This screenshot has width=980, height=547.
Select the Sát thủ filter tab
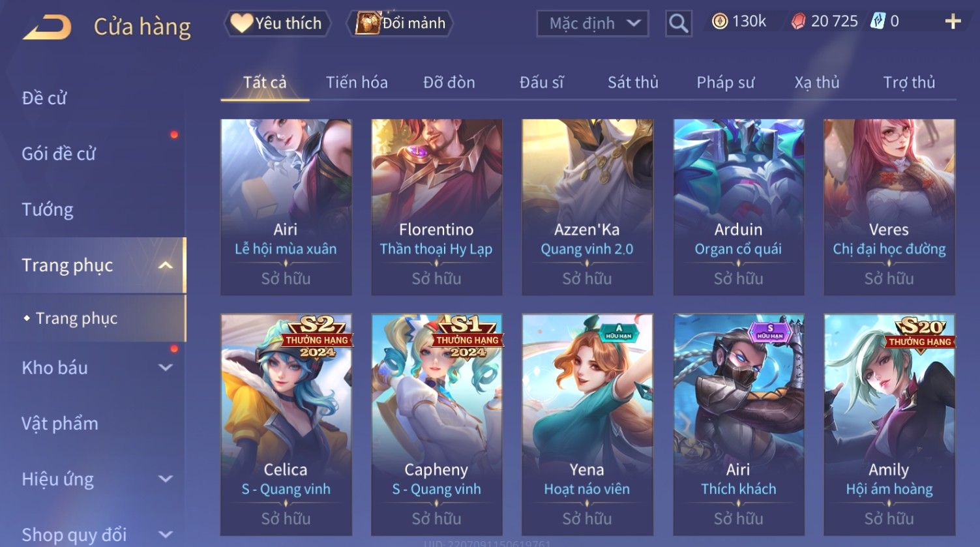tap(632, 82)
